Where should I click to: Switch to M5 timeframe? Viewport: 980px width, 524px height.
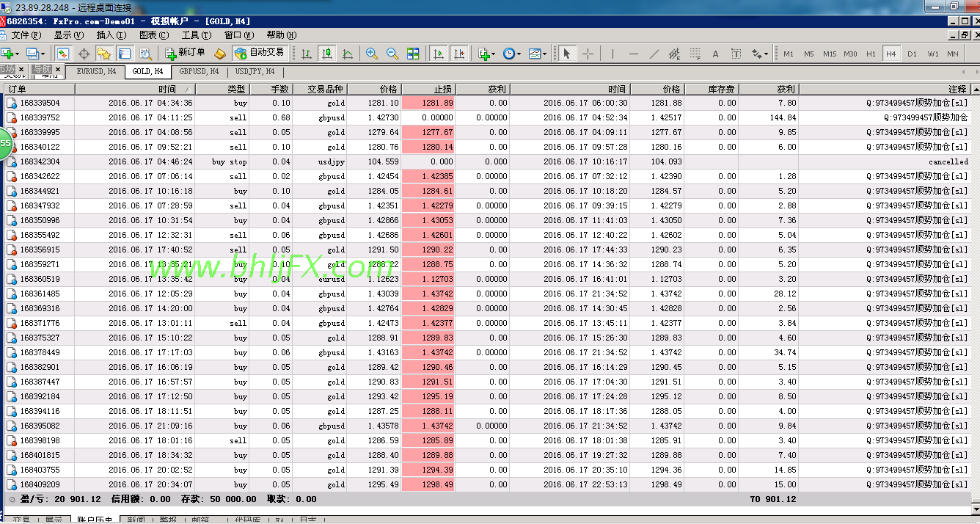click(x=808, y=54)
